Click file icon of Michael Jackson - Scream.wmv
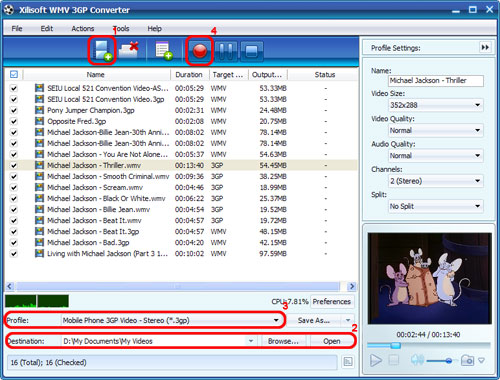 39,187
